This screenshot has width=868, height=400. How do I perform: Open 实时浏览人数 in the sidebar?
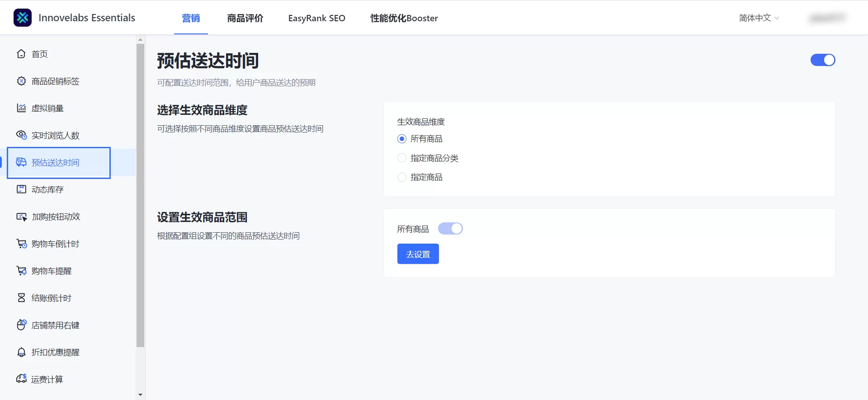pos(68,135)
